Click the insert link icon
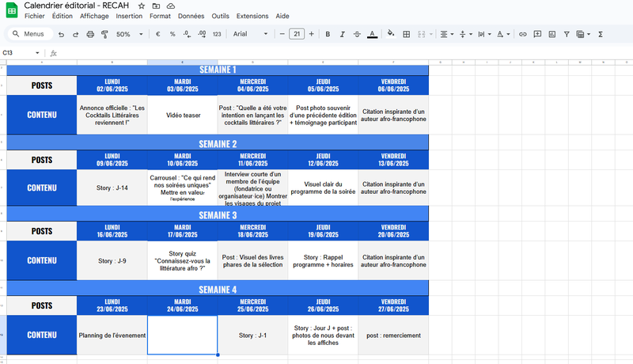This screenshot has width=633, height=364. (522, 34)
